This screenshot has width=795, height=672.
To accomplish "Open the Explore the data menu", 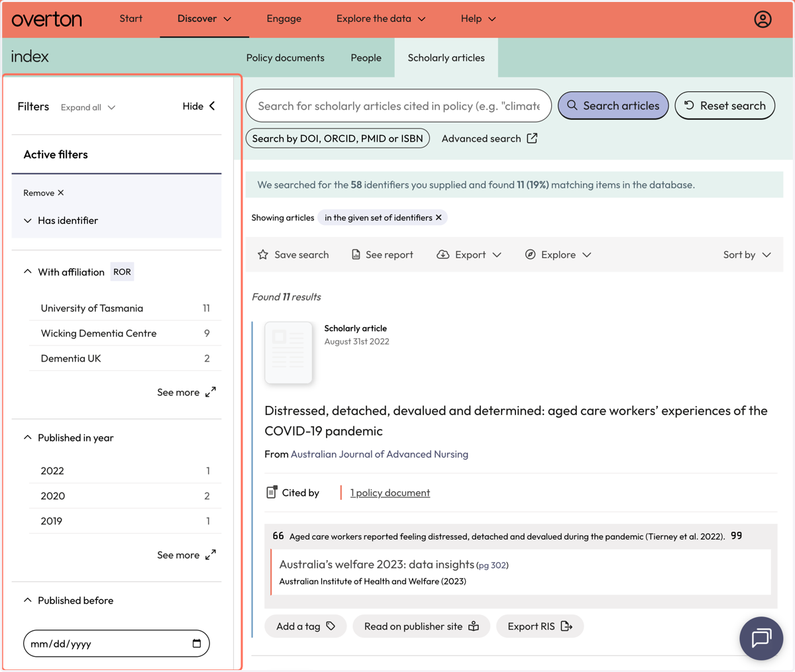I will 381,19.
